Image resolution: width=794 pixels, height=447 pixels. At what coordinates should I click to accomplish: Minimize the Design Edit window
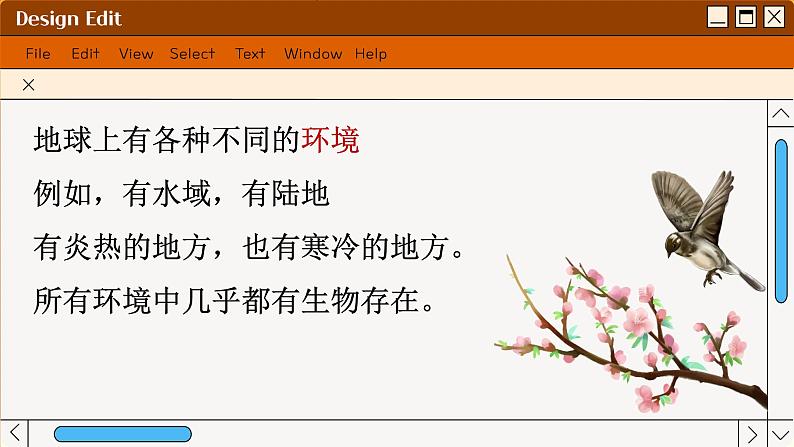pyautogui.click(x=717, y=17)
